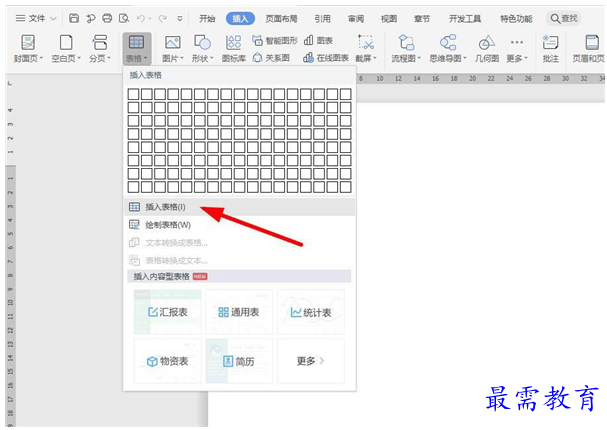Click the 智能图形 smart graphic button
The height and width of the screenshot is (430, 607).
point(275,40)
